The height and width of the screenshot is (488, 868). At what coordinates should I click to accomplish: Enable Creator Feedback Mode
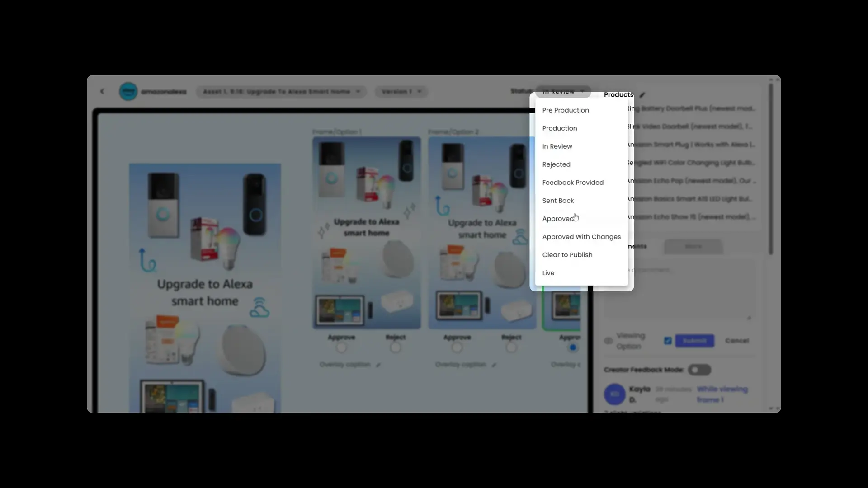click(699, 370)
